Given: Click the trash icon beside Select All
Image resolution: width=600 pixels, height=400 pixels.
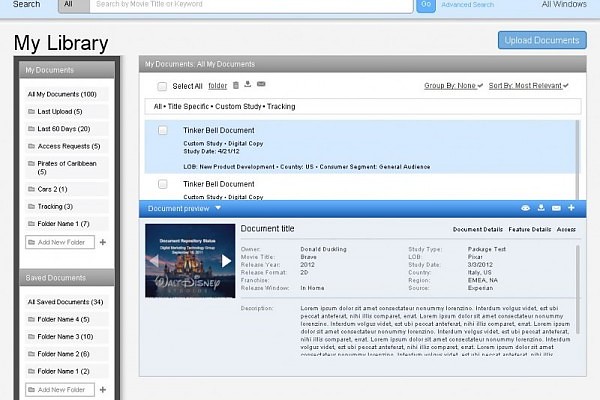Looking at the screenshot, I should click(236, 85).
